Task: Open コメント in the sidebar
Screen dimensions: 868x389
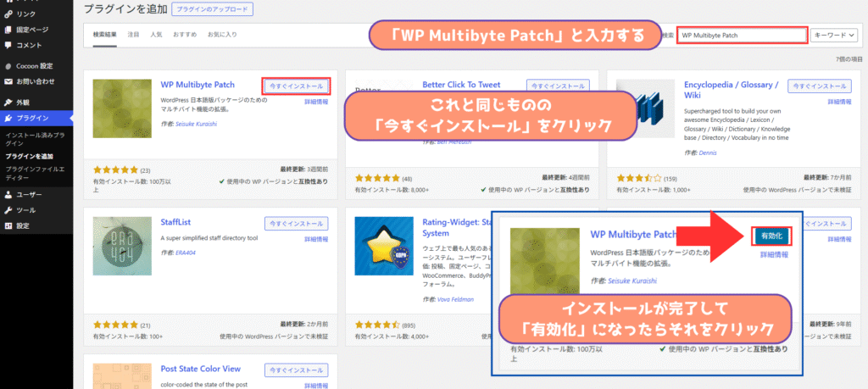Action: coord(29,46)
